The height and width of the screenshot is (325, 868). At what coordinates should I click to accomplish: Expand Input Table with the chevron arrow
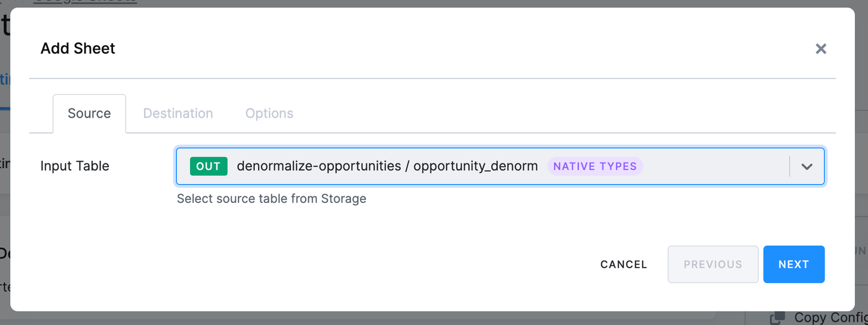coord(806,166)
